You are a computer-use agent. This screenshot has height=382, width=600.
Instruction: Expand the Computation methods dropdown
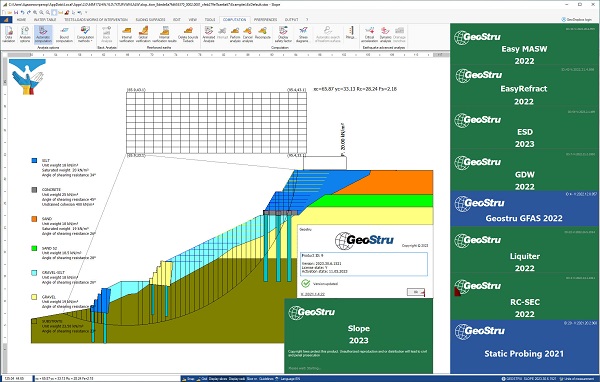(x=85, y=34)
